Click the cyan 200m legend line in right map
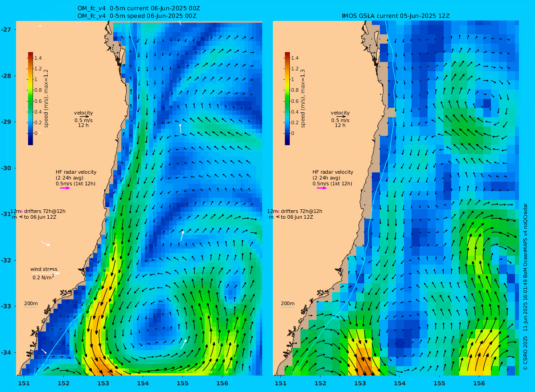 pos(287,307)
